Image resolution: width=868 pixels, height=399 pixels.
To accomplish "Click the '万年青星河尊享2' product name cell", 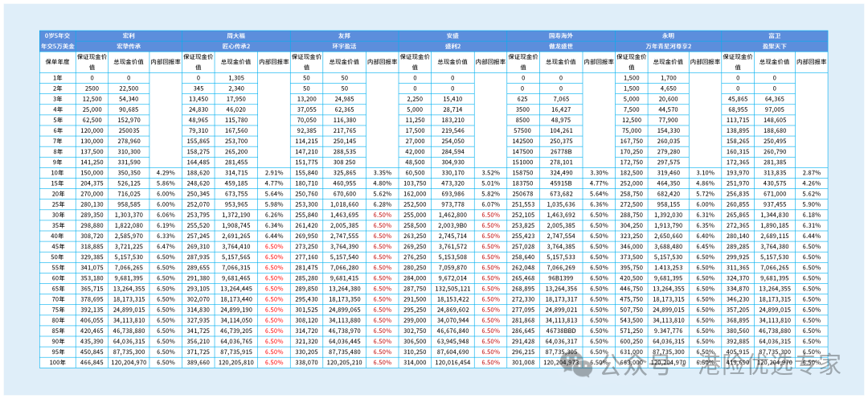I will tap(668, 45).
